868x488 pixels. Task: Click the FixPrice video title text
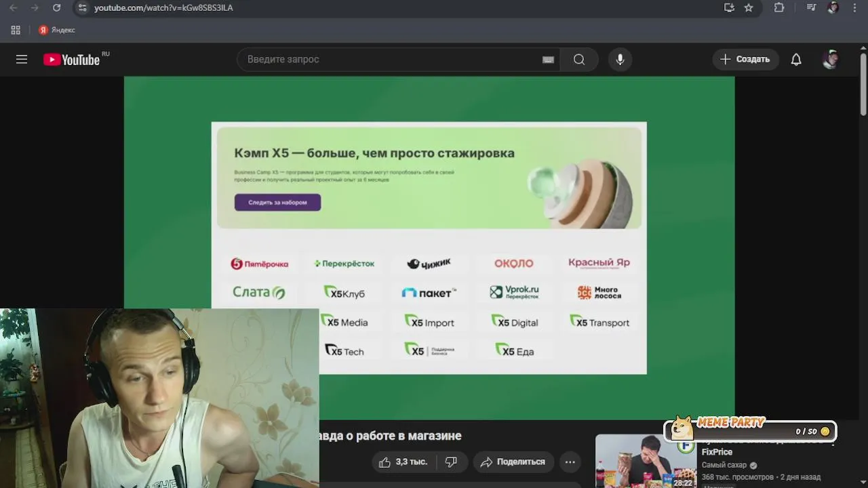coord(717,452)
